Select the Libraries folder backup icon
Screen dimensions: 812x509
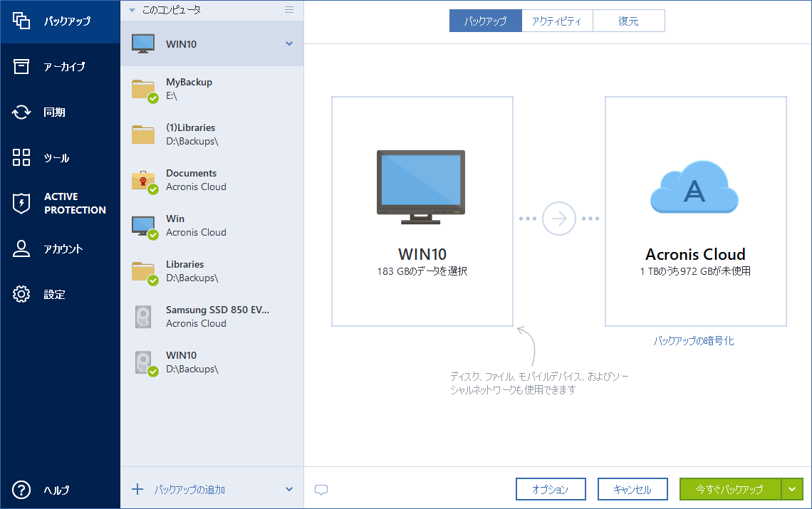[145, 273]
